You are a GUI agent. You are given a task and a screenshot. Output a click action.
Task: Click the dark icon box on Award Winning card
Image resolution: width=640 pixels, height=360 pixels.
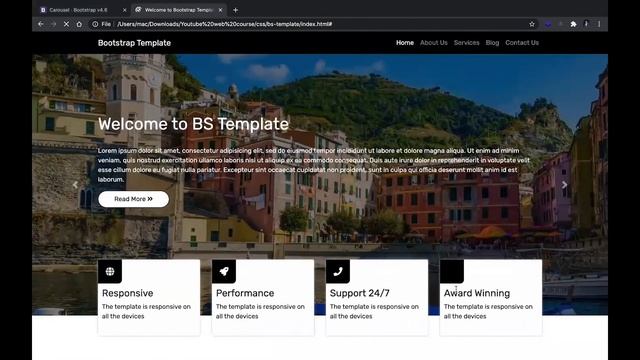(x=451, y=271)
